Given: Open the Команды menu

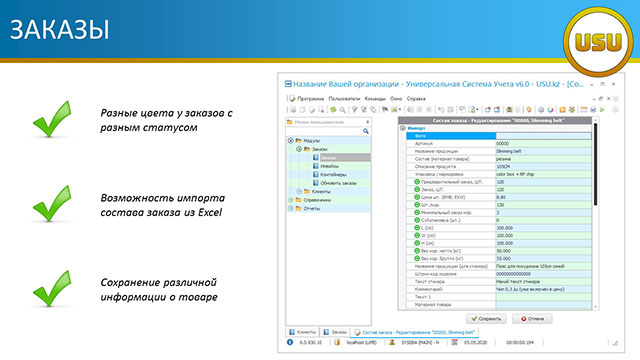Looking at the screenshot, I should tap(375, 99).
